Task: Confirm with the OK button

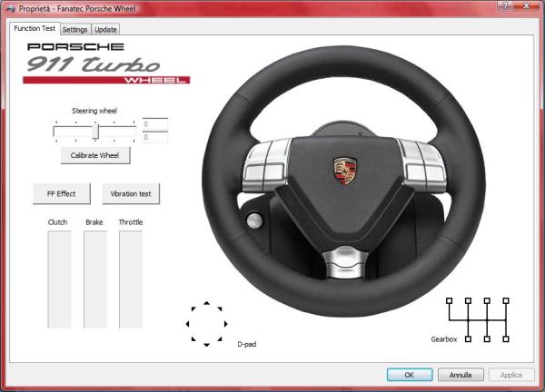Action: pyautogui.click(x=410, y=375)
